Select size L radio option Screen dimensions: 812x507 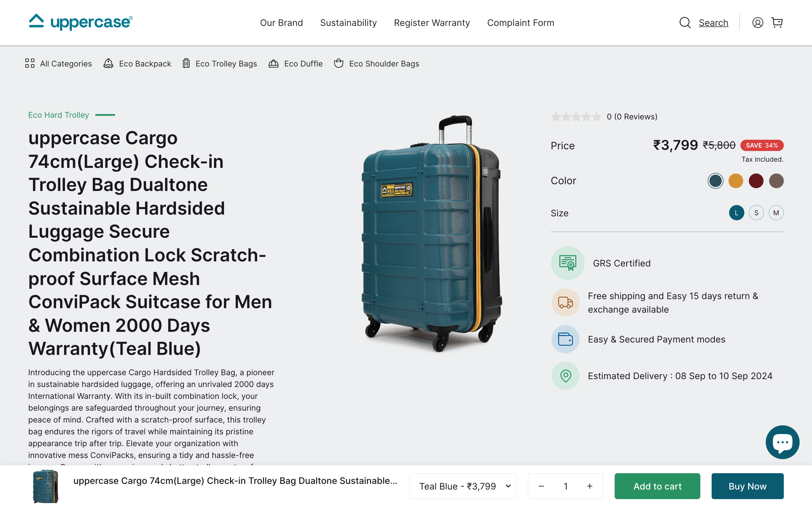(x=736, y=213)
